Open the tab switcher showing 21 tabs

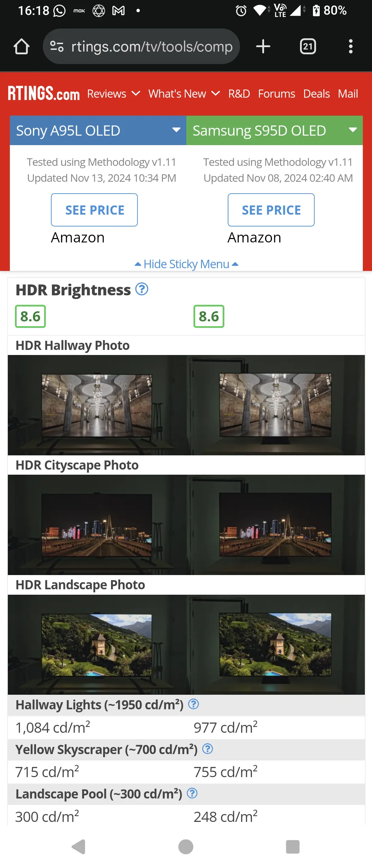tap(308, 46)
